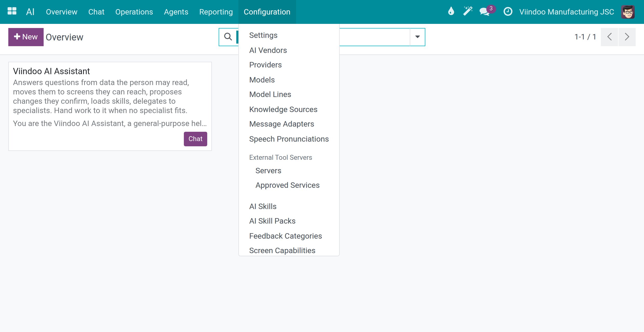Open the apps grid home menu
Screen dimensions: 644x332
click(12, 11)
